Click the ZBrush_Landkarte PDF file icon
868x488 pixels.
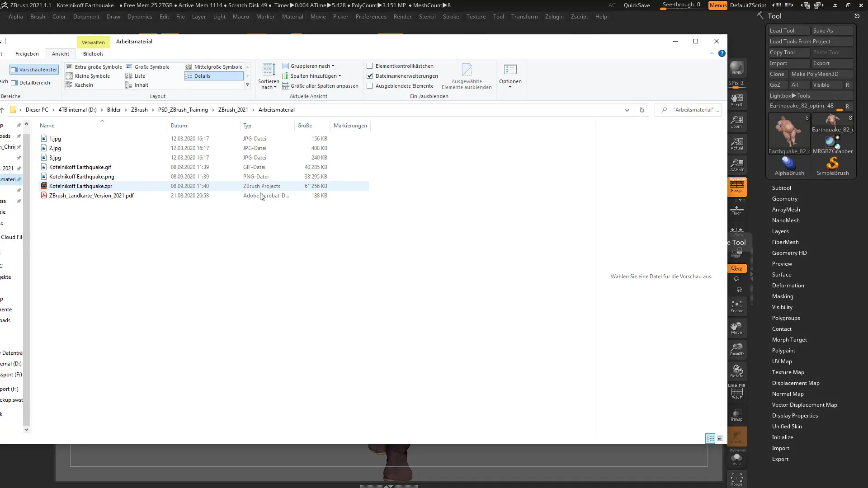click(44, 196)
